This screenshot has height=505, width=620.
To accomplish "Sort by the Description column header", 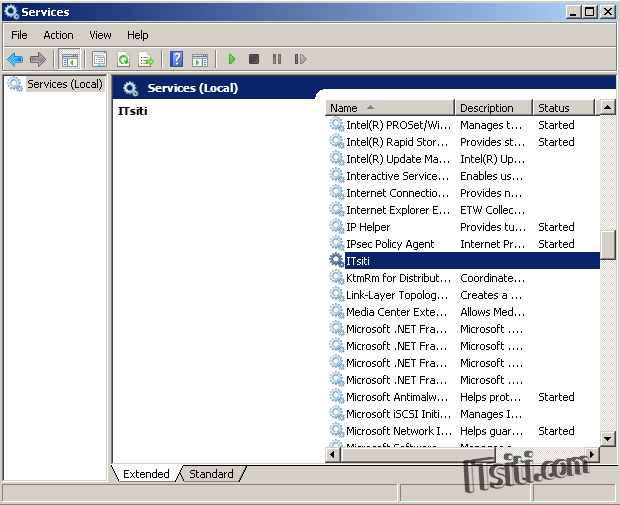I will click(493, 108).
